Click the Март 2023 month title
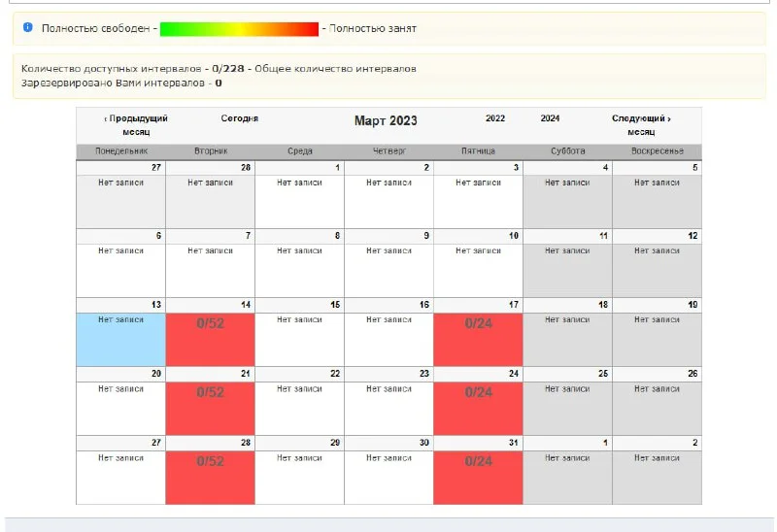777x532 pixels. click(386, 120)
